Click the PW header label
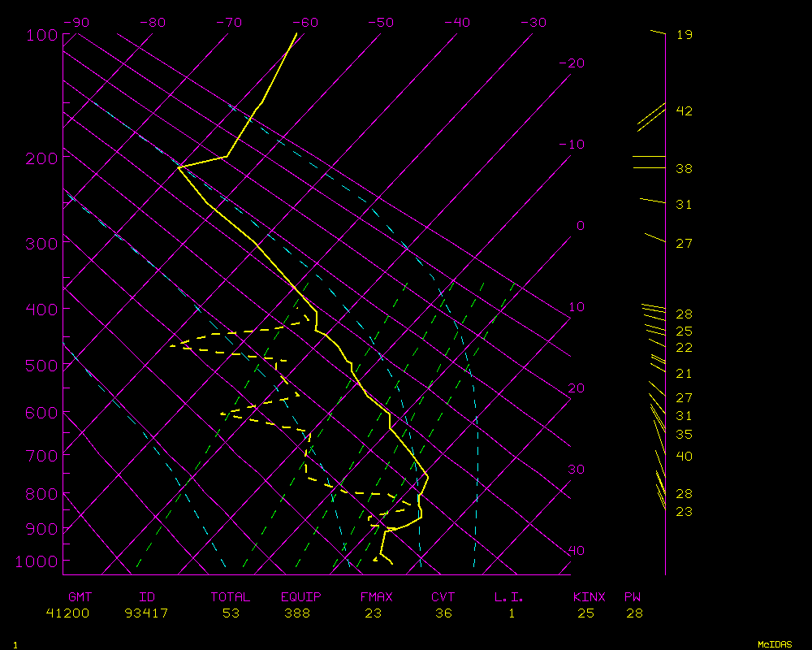 tap(633, 597)
